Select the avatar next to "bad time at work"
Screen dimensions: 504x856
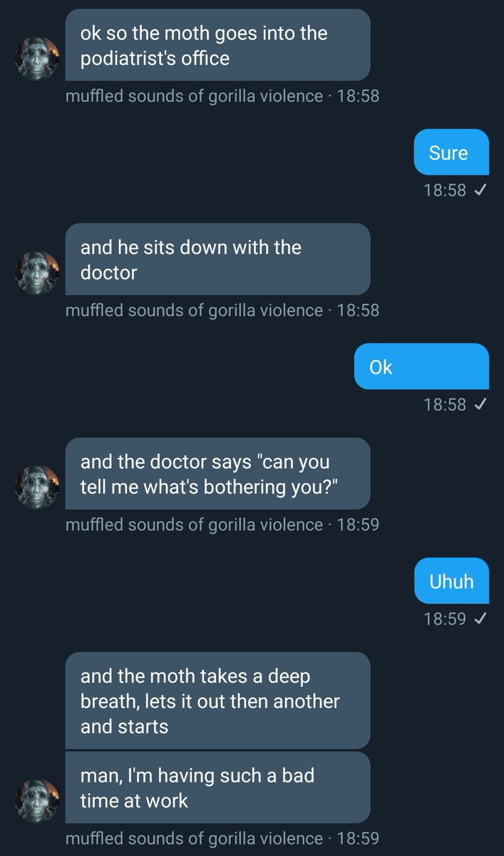point(37,801)
